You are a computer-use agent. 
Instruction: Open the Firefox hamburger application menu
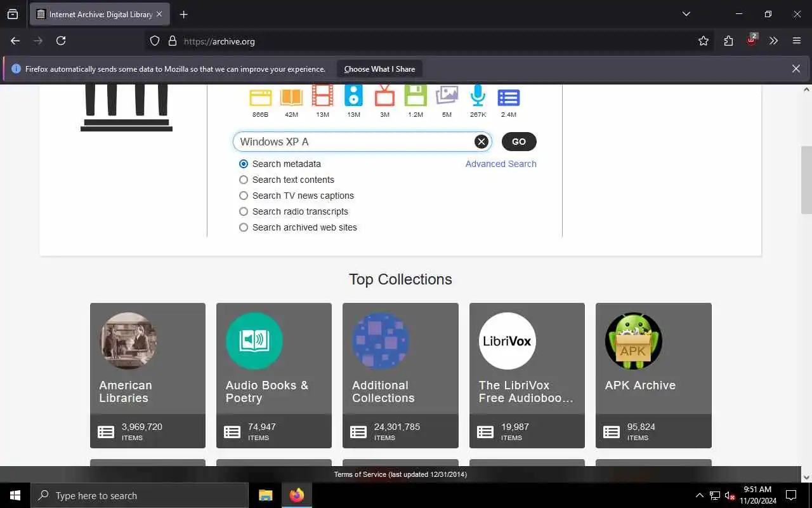[797, 41]
